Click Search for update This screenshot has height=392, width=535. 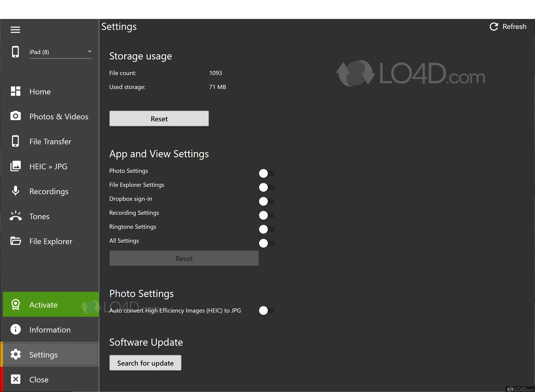click(145, 363)
